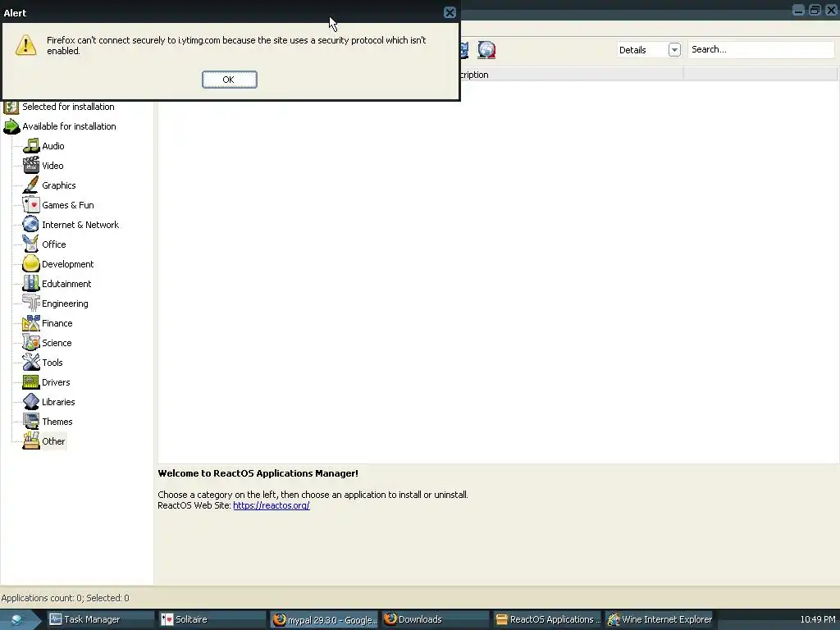
Task: Select the Graphics paintbrush icon
Action: pos(31,185)
